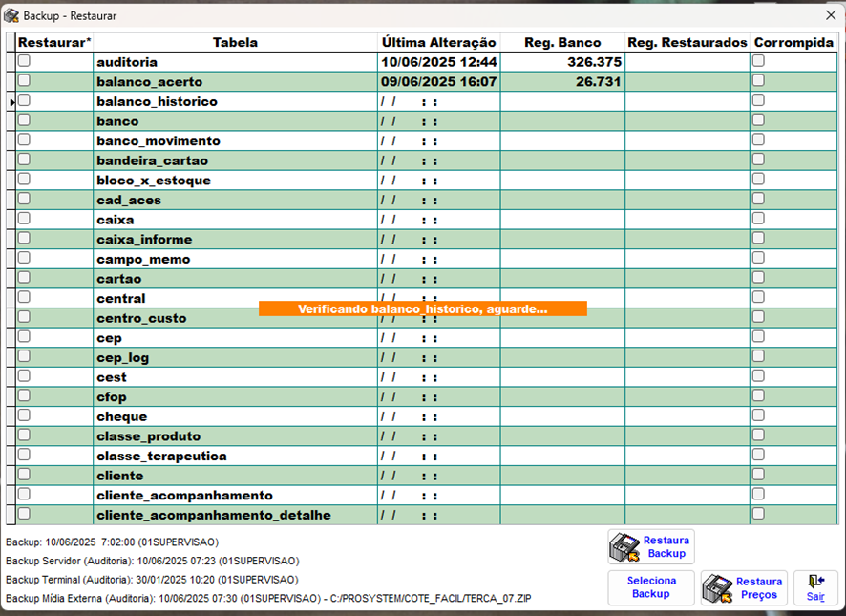
Task: Click the Backup Servidor (Auditoria) info line
Action: [152, 561]
